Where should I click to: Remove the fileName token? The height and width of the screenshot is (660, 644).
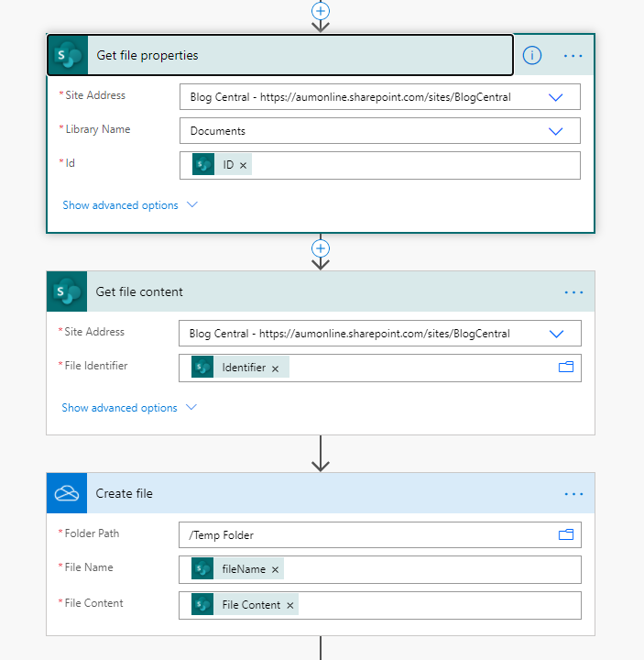pos(275,569)
